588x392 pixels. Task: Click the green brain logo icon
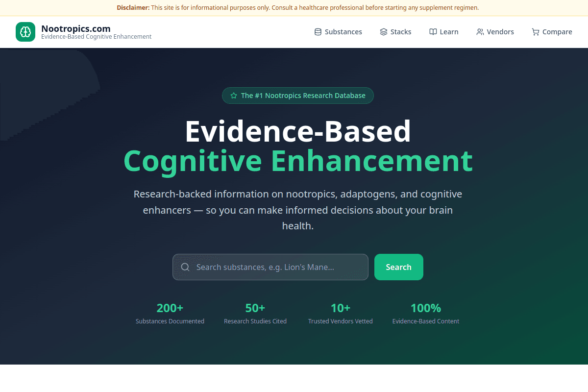tap(25, 32)
